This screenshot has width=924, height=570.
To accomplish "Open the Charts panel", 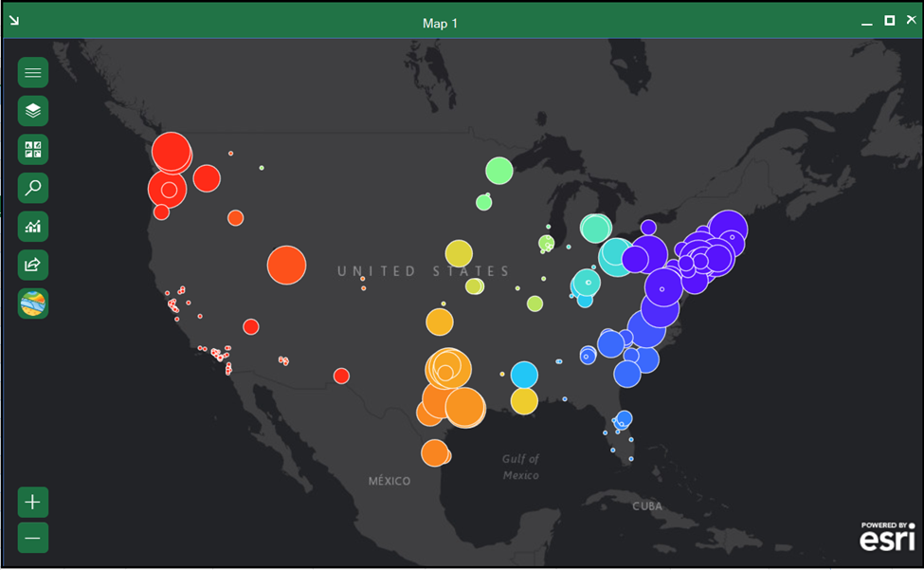I will (32, 226).
